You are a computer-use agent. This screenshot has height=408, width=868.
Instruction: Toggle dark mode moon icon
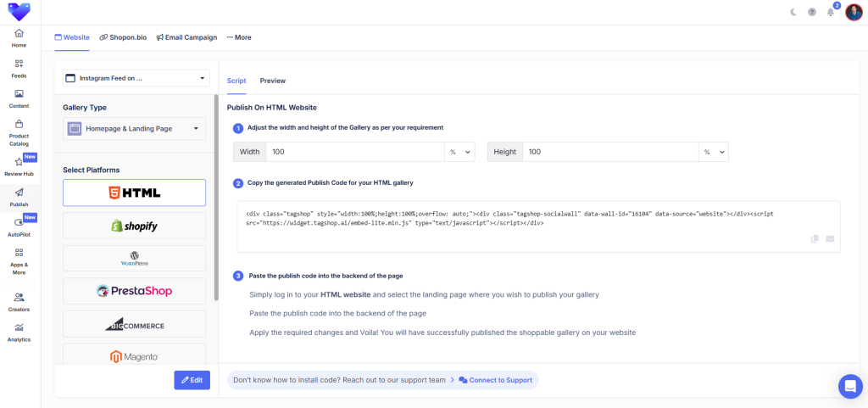(793, 12)
